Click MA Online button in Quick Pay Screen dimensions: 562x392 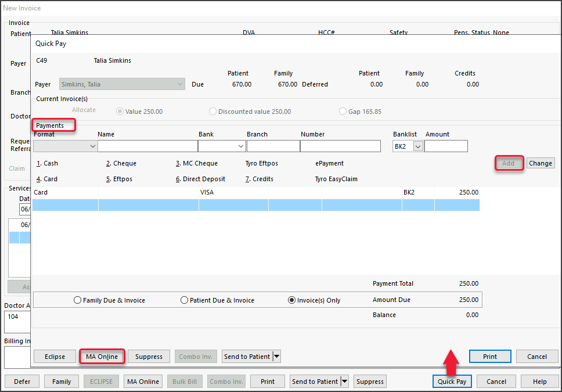point(102,357)
